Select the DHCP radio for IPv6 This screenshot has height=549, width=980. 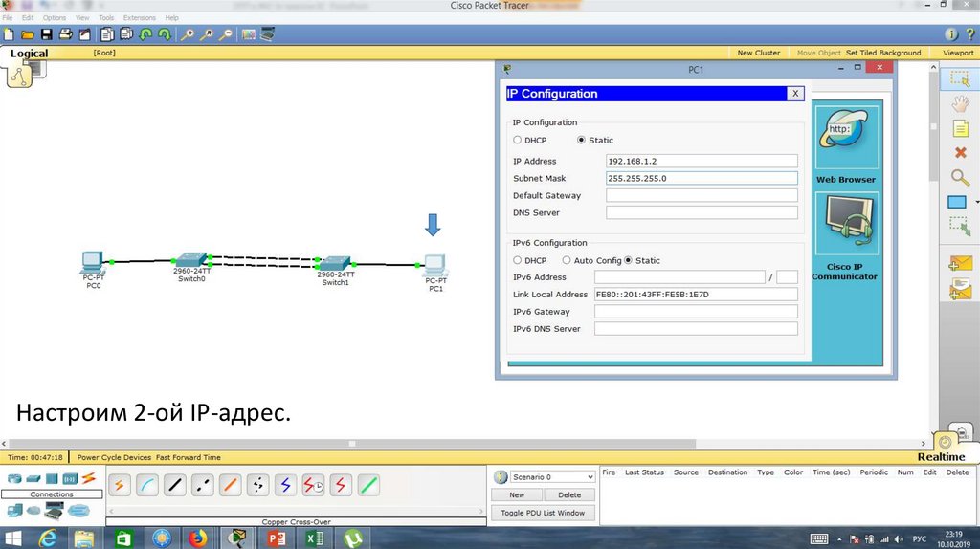click(517, 260)
